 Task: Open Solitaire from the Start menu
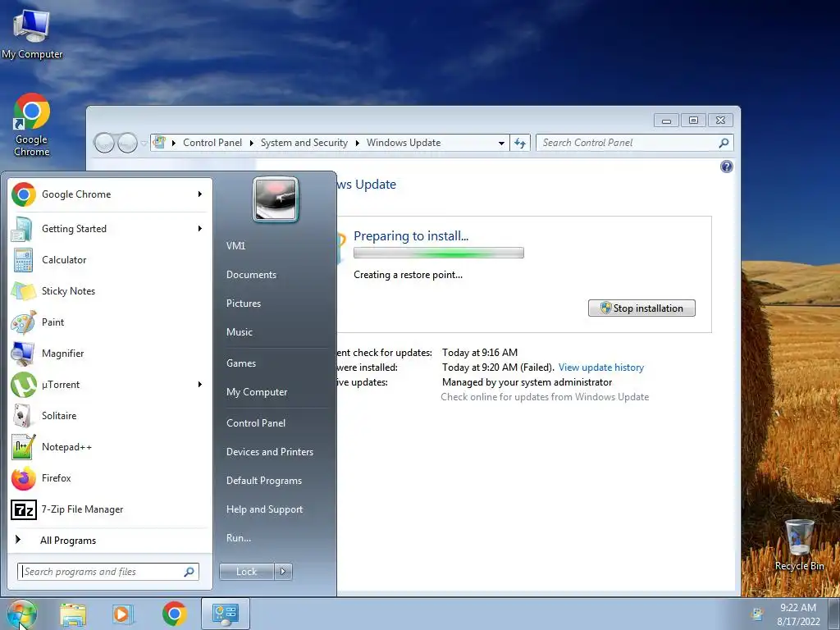tap(107, 416)
